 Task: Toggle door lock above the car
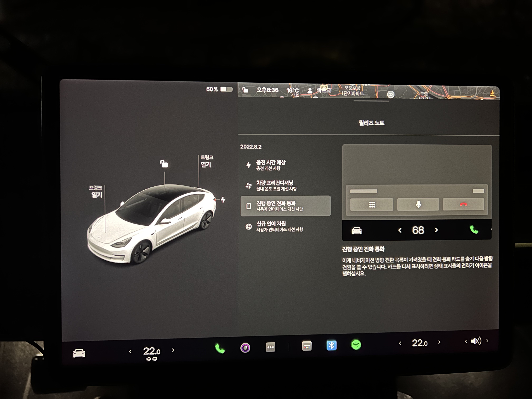click(164, 164)
